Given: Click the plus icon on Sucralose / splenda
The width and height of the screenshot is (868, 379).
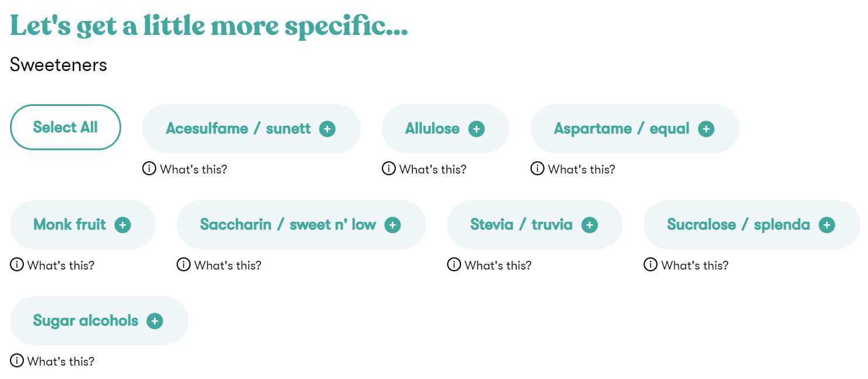Looking at the screenshot, I should coord(827,225).
